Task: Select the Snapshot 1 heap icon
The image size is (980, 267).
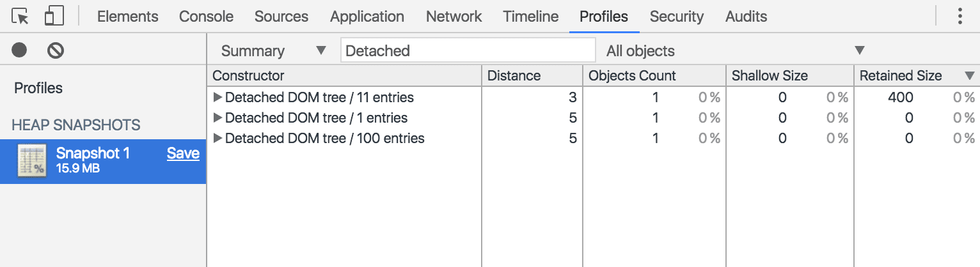Action: 30,161
